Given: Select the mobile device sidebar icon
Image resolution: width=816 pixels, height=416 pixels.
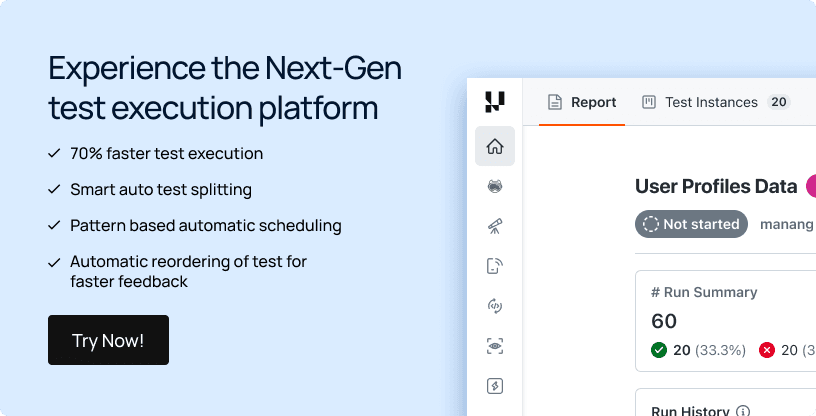Looking at the screenshot, I should [495, 266].
